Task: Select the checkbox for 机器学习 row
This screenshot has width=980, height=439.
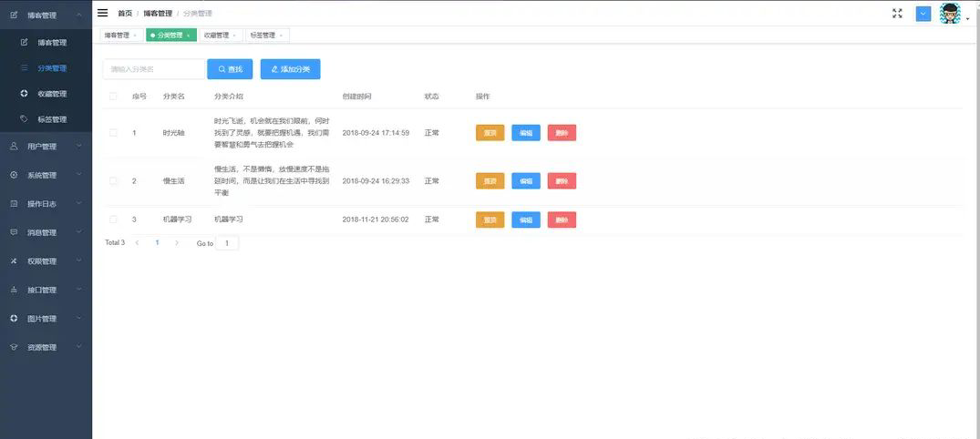Action: (x=113, y=219)
